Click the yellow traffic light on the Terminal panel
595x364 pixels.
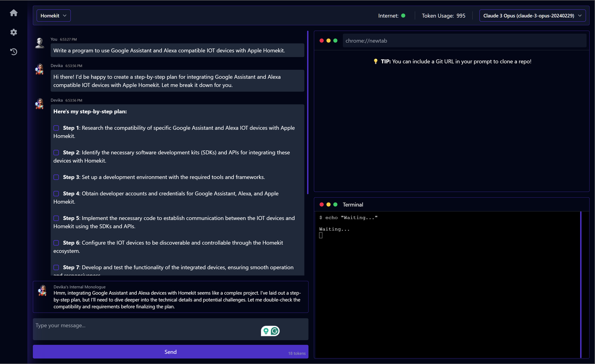pos(328,205)
